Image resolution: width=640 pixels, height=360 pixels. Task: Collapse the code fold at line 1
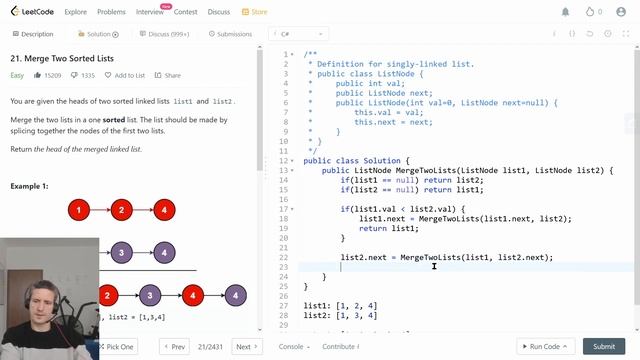point(292,54)
